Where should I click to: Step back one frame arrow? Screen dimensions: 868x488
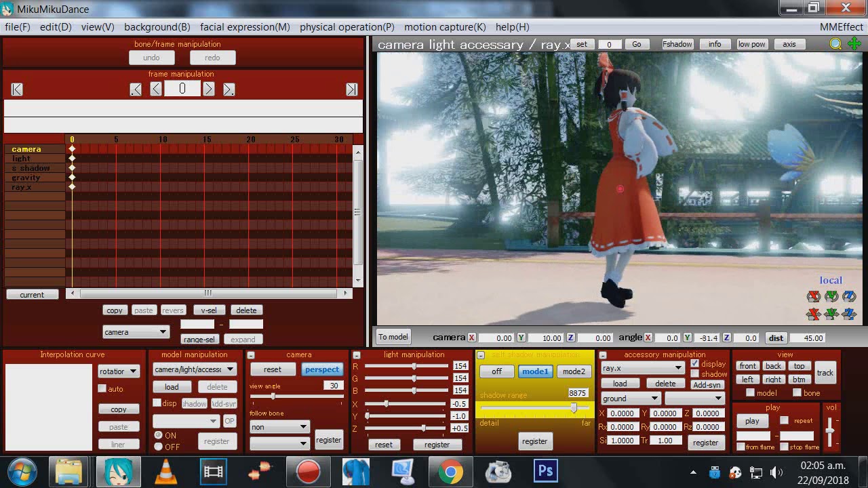pyautogui.click(x=156, y=89)
